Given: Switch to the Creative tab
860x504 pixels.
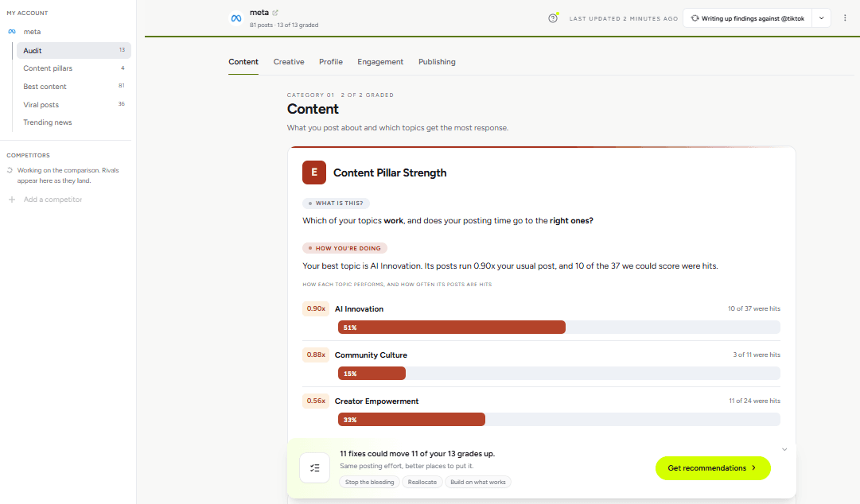Looking at the screenshot, I should pos(289,62).
